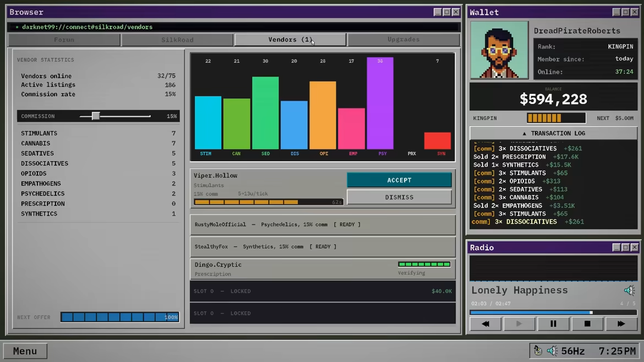Image resolution: width=644 pixels, height=362 pixels.
Task: Click the SYN red chart bar
Action: pyautogui.click(x=438, y=141)
